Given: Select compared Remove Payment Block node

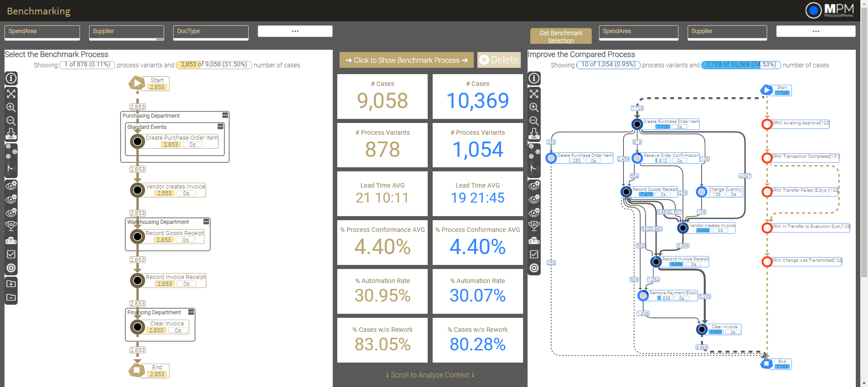Looking at the screenshot, I should coord(668,296).
